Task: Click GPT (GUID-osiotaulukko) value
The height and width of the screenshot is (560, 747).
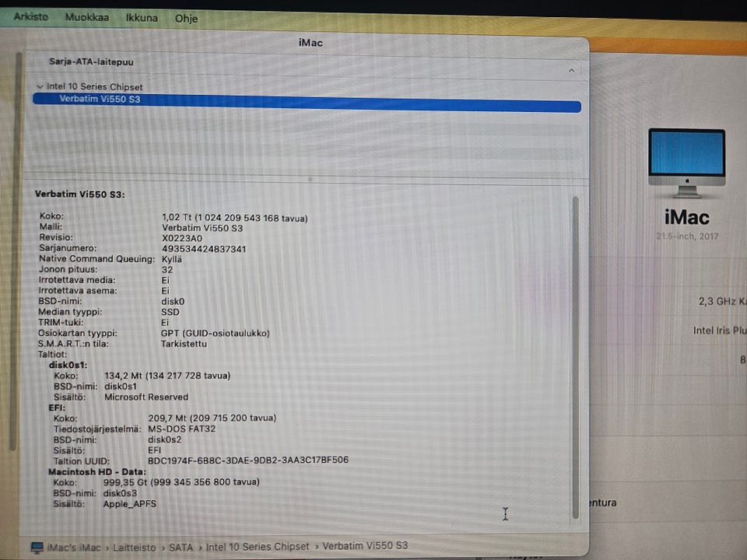Action: point(216,334)
